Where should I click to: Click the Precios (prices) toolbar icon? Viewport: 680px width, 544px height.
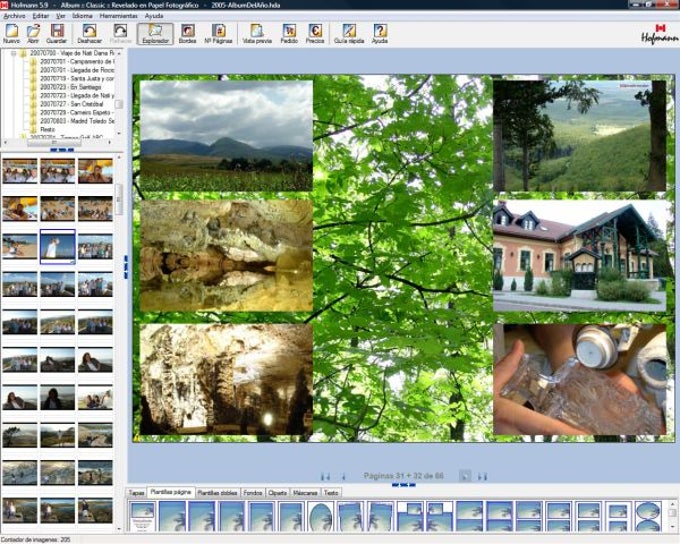315,34
